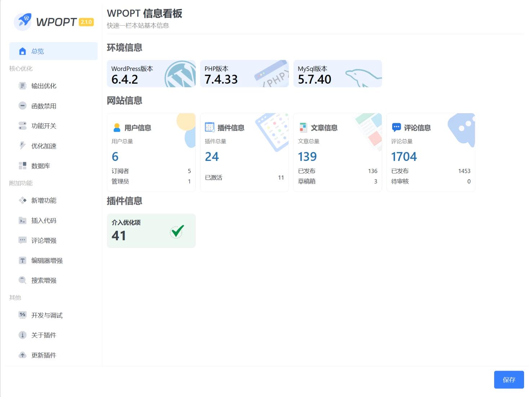Screen dimensions: 532x397
Task: Click the 开发与调试 icon
Action: [22, 315]
